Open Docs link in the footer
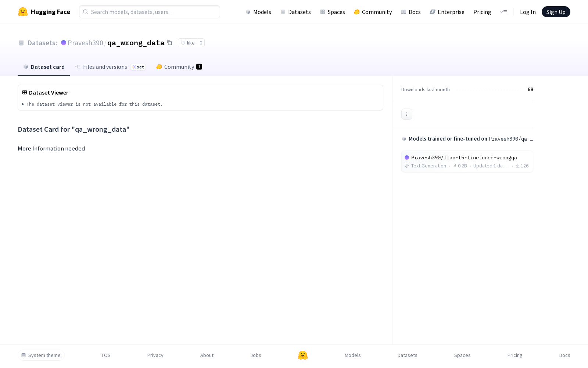 tap(565, 355)
